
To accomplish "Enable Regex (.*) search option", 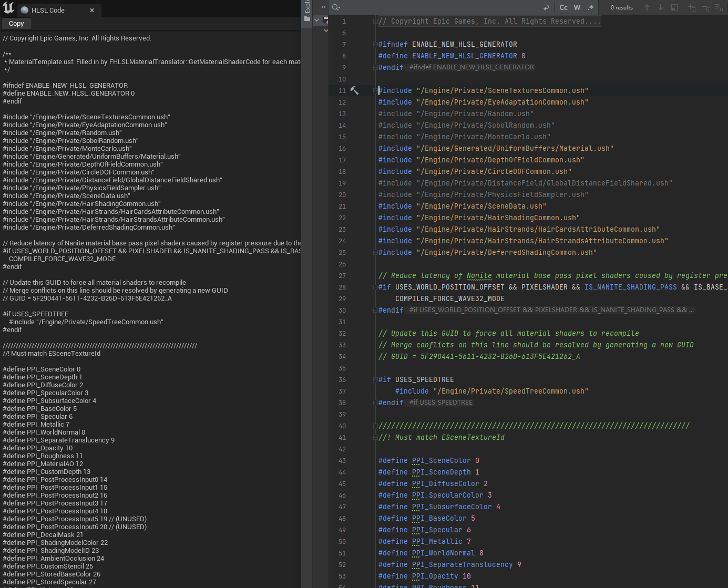I will pyautogui.click(x=591, y=7).
